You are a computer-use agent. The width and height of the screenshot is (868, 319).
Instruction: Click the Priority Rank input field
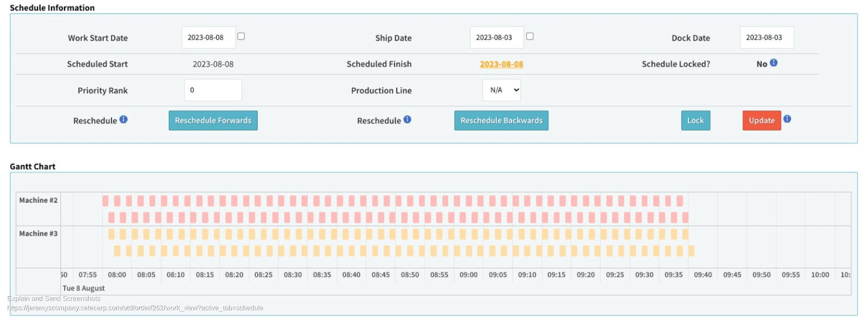click(213, 90)
